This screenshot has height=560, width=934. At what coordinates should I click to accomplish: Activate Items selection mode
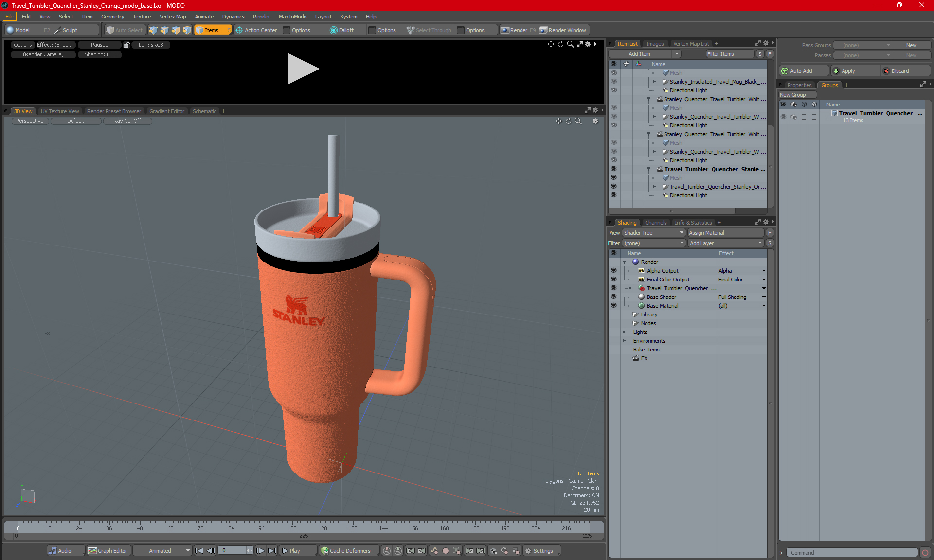click(213, 30)
